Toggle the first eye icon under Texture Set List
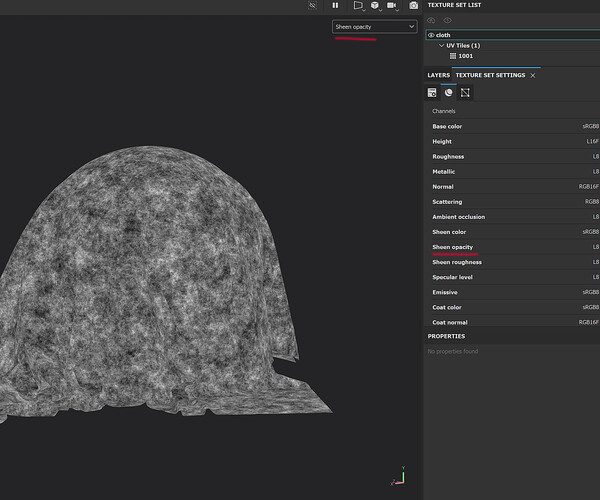 tap(432, 20)
